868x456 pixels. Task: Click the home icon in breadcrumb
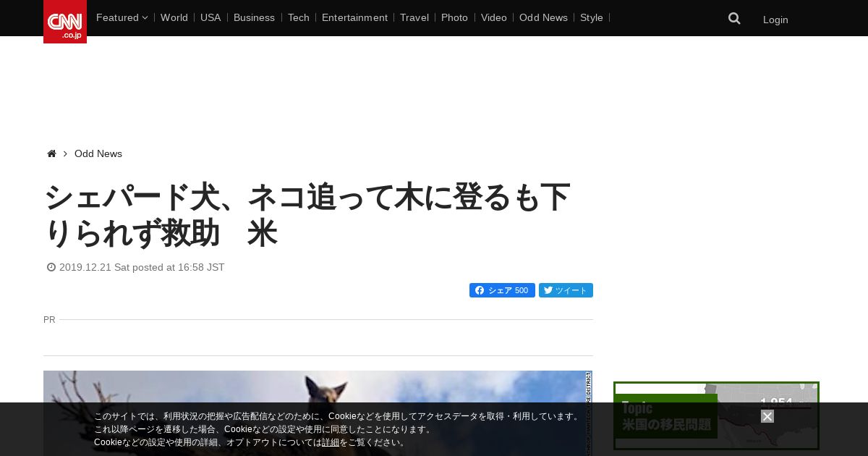51,153
